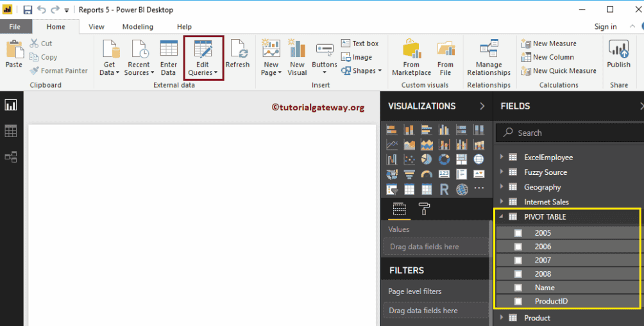Expand the ExcelEmployee table
Image resolution: width=644 pixels, height=326 pixels.
[x=502, y=157]
